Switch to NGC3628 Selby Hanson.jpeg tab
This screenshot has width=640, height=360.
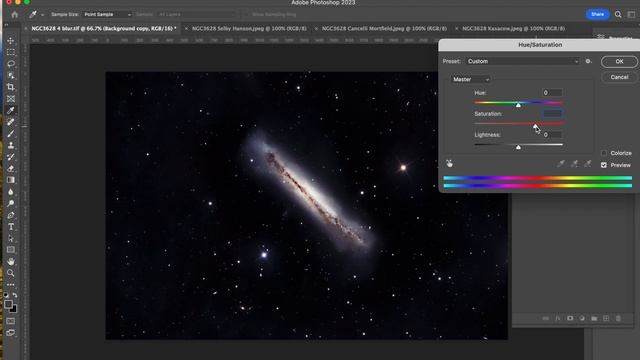point(249,29)
